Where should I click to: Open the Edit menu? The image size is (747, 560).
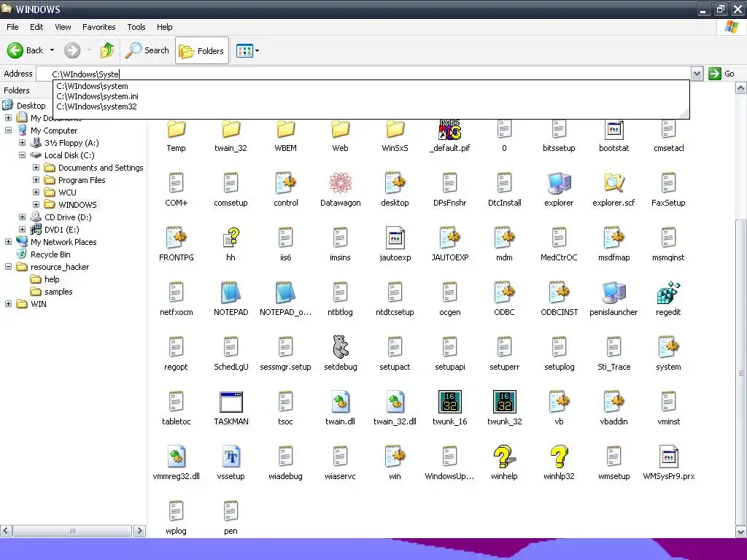tap(36, 27)
